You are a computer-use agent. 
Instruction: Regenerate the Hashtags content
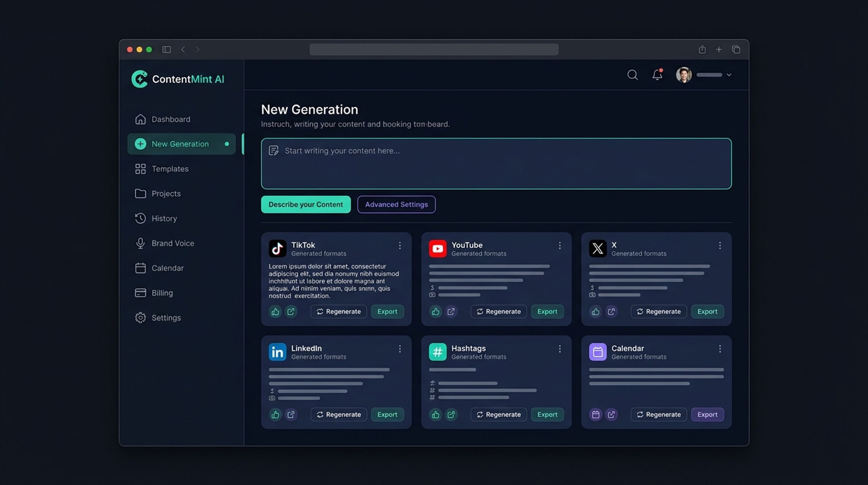(x=499, y=414)
